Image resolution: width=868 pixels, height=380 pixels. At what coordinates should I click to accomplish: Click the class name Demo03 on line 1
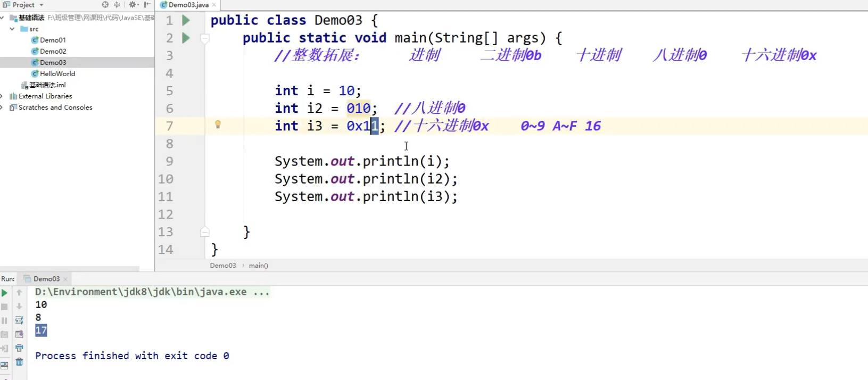click(338, 20)
